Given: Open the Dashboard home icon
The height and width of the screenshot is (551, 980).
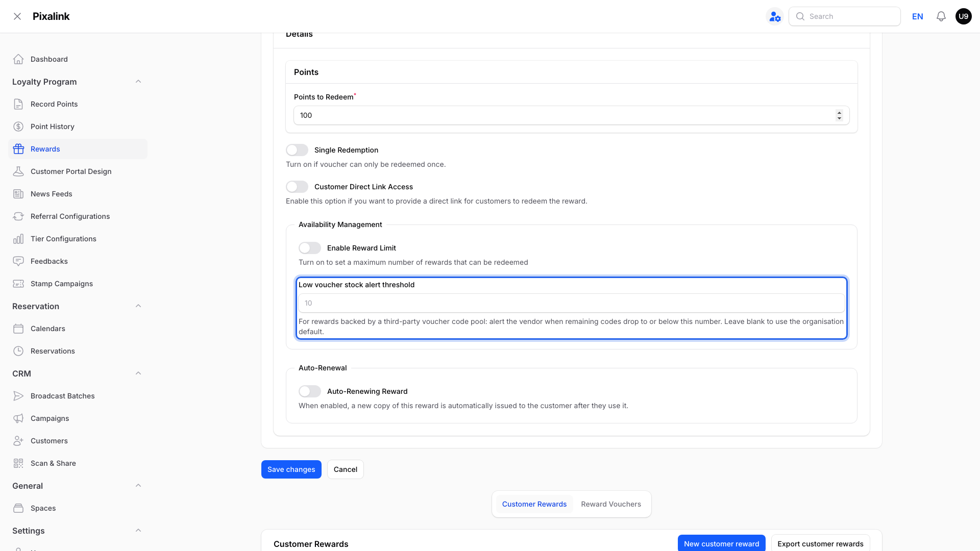Looking at the screenshot, I should [18, 59].
